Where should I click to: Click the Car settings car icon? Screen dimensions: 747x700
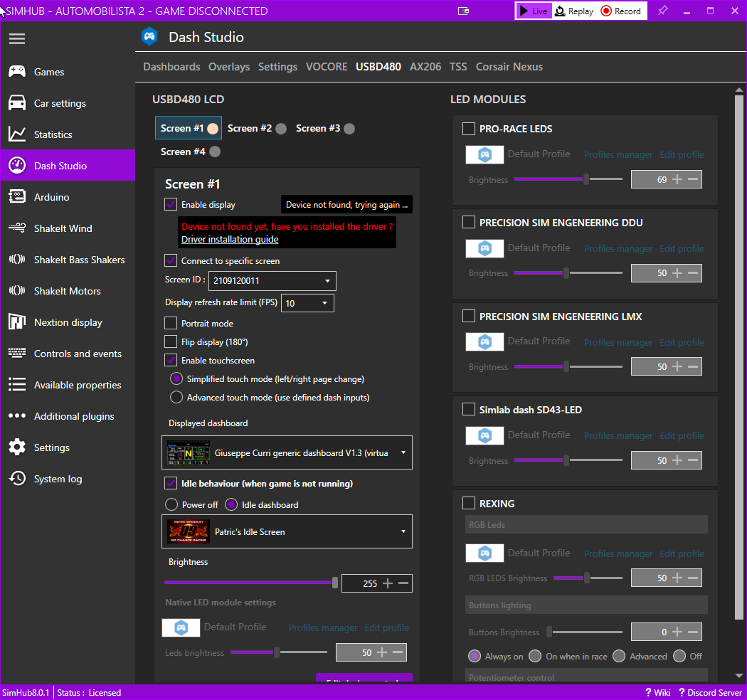(x=17, y=103)
